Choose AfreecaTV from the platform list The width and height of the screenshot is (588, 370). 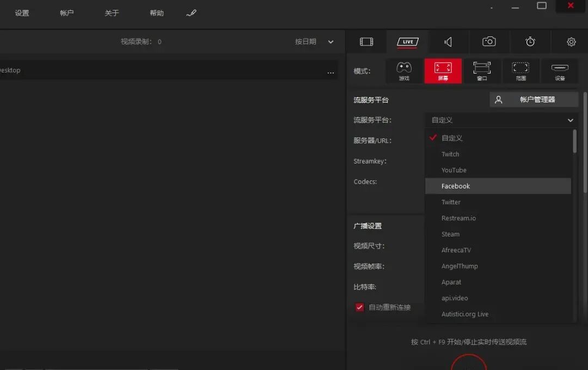pos(498,250)
